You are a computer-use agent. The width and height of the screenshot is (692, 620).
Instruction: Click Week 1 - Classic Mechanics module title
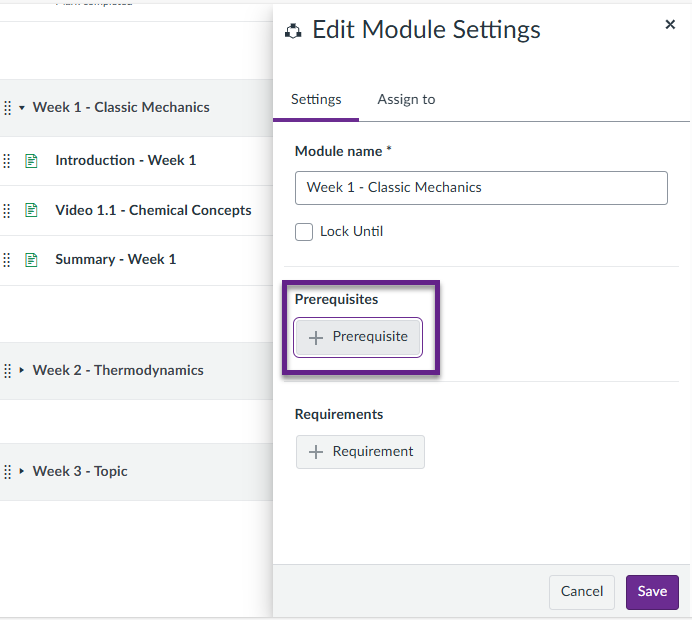coord(121,107)
